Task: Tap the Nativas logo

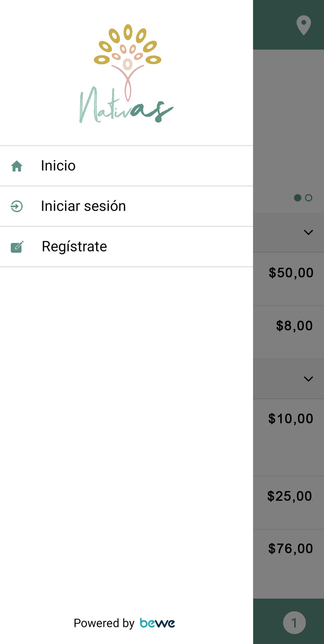Action: [126, 73]
